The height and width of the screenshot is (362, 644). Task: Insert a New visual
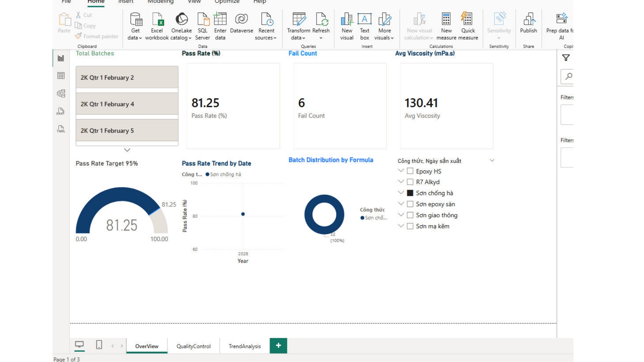click(x=347, y=26)
